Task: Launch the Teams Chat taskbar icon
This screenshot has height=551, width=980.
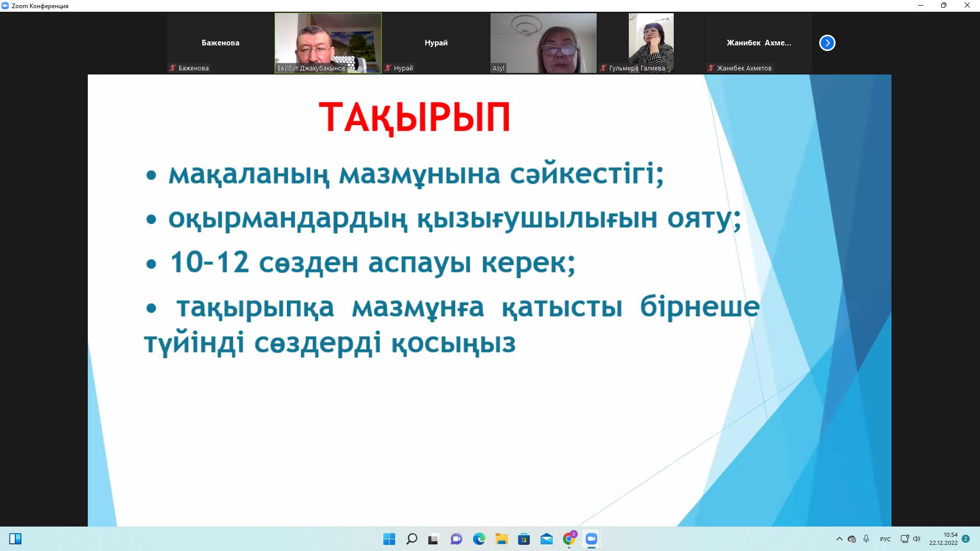Action: pos(456,539)
